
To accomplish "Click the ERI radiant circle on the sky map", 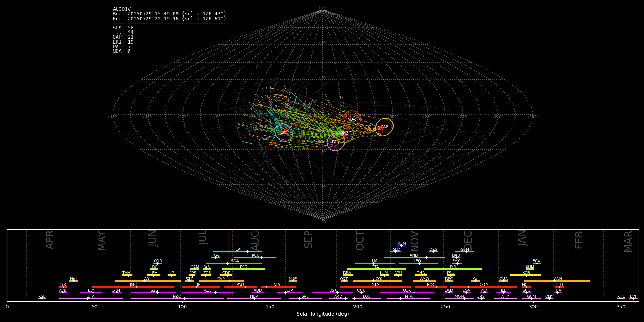I will coord(284,132).
